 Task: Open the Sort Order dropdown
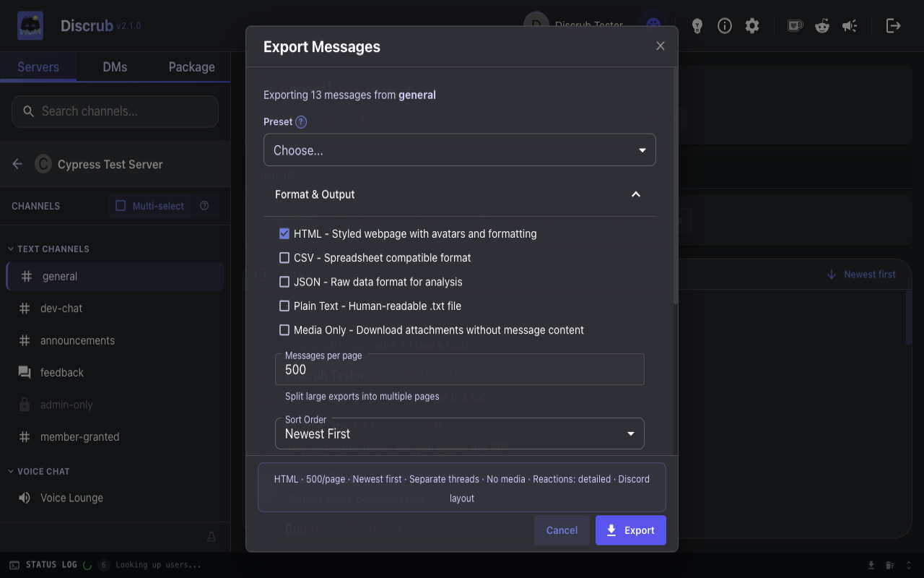tap(460, 433)
